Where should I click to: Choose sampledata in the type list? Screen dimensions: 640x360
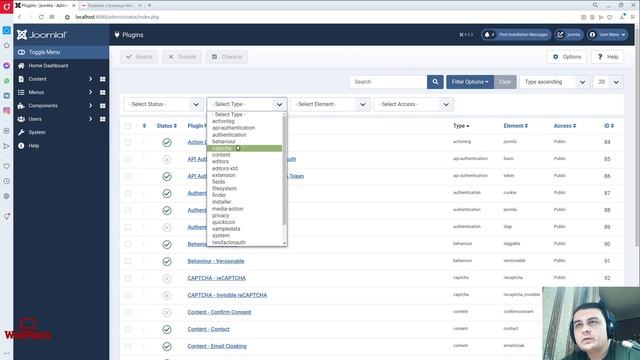point(244,229)
